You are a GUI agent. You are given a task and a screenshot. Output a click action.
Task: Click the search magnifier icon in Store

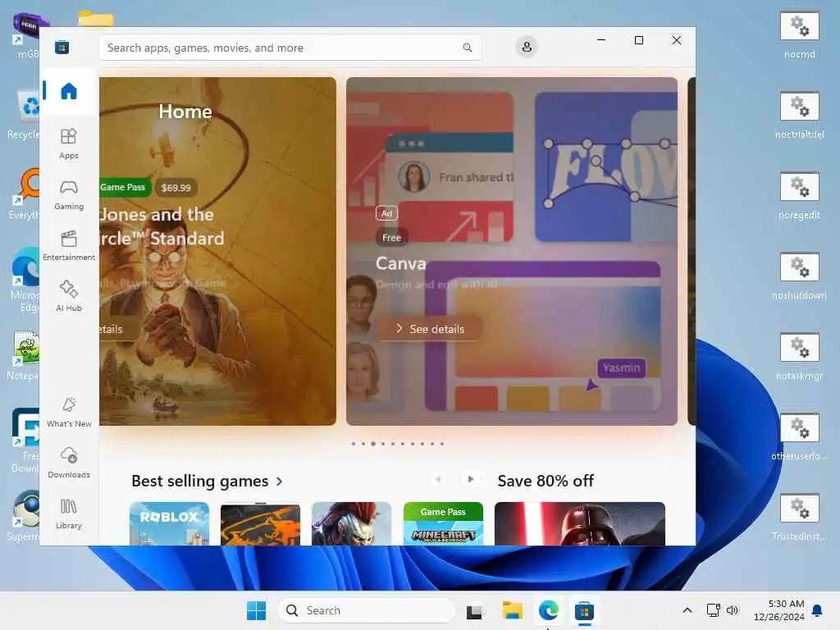[x=467, y=48]
